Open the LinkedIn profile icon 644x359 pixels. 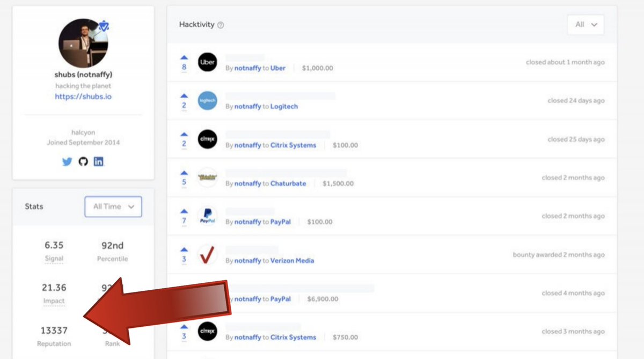(x=99, y=162)
